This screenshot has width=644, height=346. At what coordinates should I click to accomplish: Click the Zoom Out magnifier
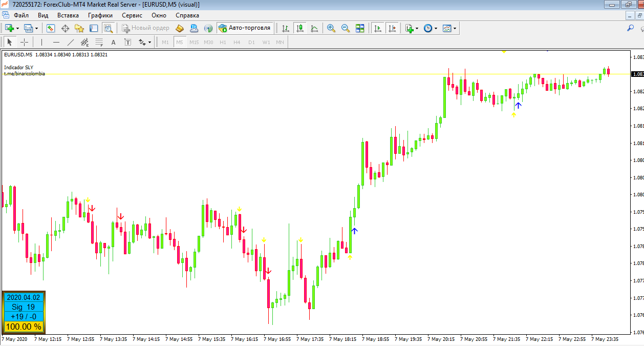click(x=346, y=28)
